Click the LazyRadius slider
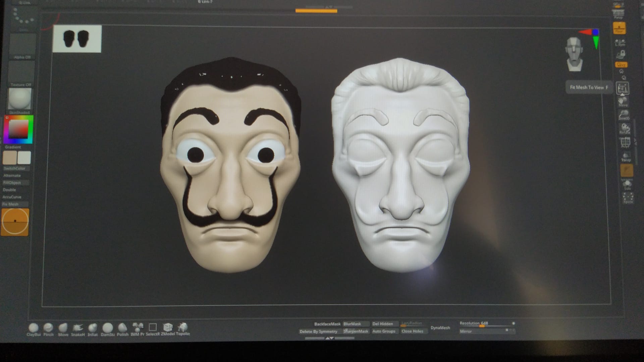The width and height of the screenshot is (644, 362). tap(412, 324)
